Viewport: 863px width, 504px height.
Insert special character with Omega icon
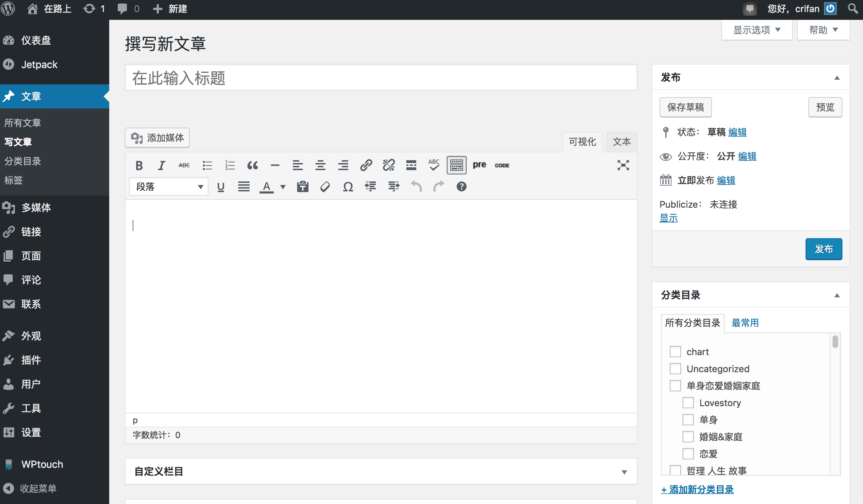pos(348,186)
